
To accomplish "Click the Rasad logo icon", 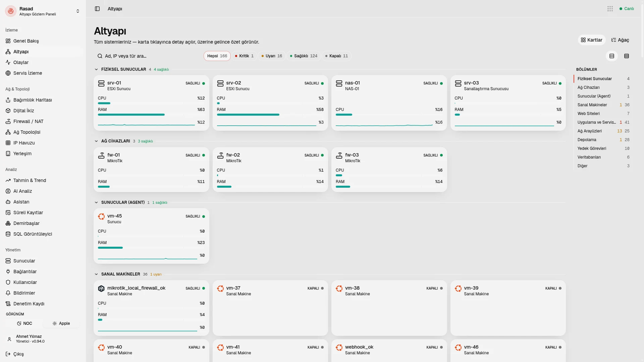I will click(11, 11).
